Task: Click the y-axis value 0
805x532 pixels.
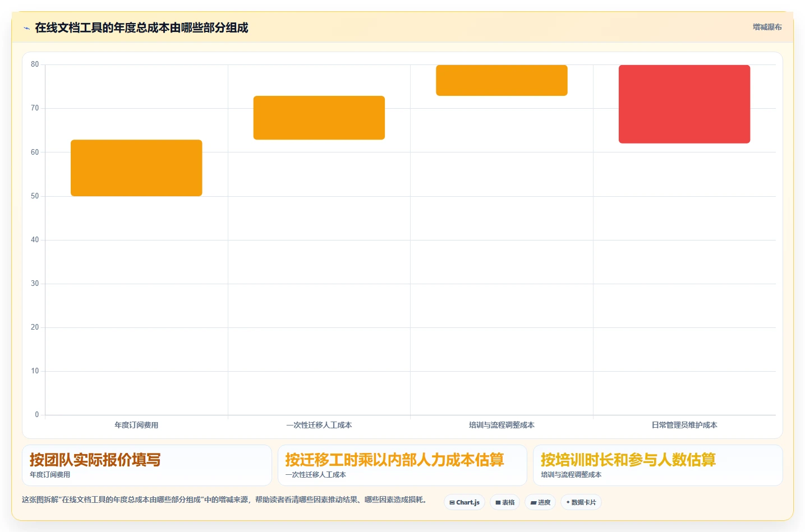Action: (x=37, y=415)
